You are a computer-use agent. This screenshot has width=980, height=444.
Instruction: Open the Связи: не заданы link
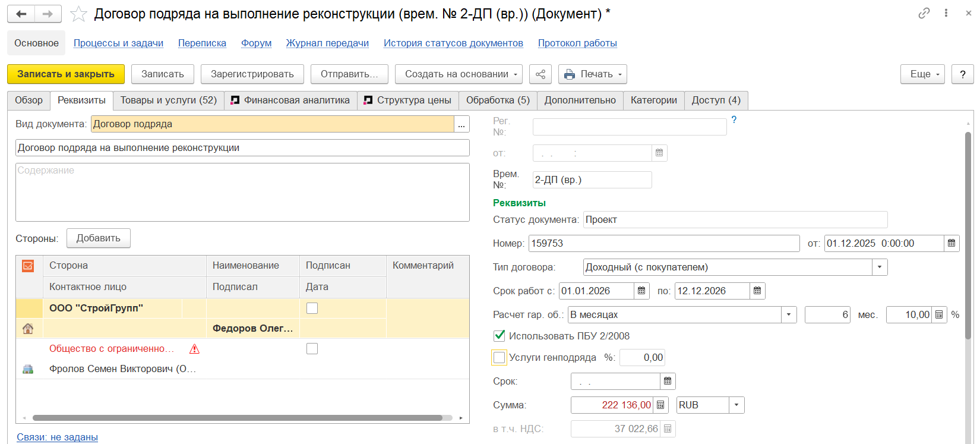pos(57,437)
